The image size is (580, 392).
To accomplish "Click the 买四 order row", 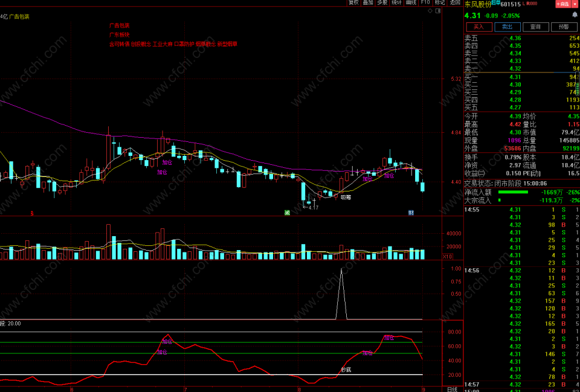I will (x=521, y=100).
